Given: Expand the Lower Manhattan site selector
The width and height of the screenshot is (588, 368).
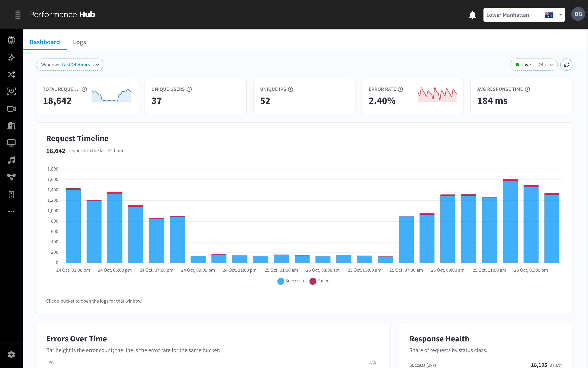Looking at the screenshot, I should click(524, 15).
